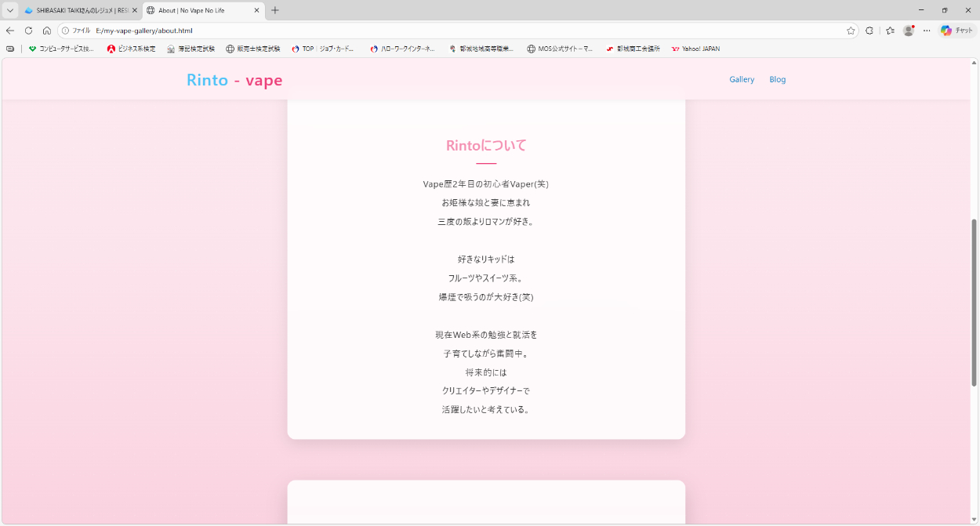Open the Yahoo! JAPAN bookmark
The height and width of the screenshot is (526, 980).
[x=695, y=49]
